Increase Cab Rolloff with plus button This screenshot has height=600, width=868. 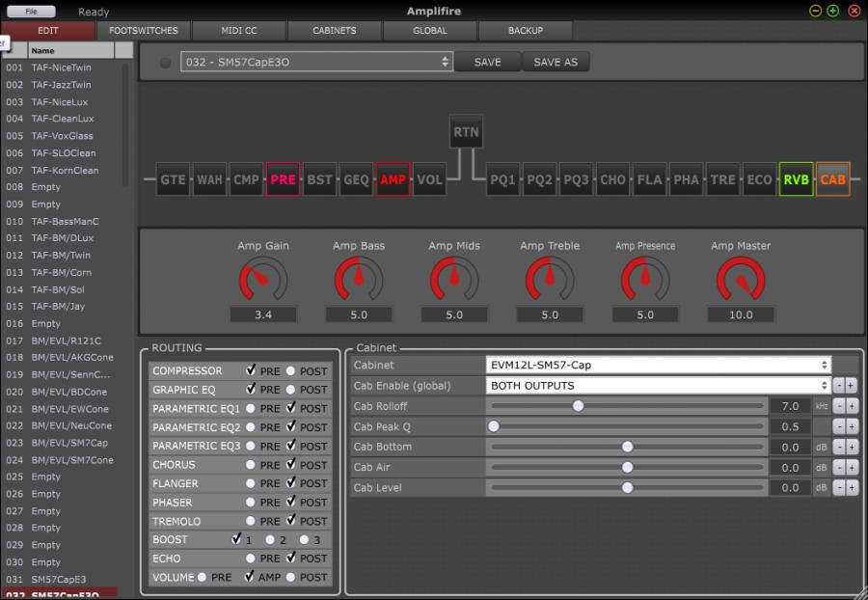(852, 406)
